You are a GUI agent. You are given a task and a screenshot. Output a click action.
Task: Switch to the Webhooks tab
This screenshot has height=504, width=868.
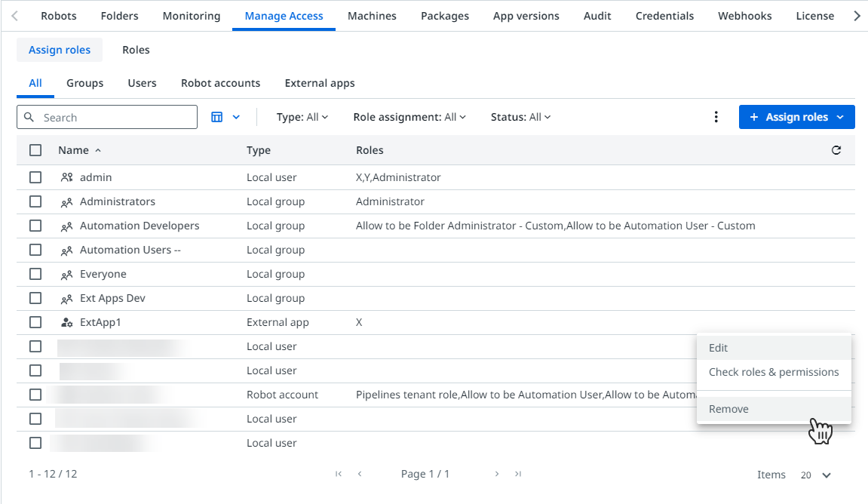[x=744, y=15]
